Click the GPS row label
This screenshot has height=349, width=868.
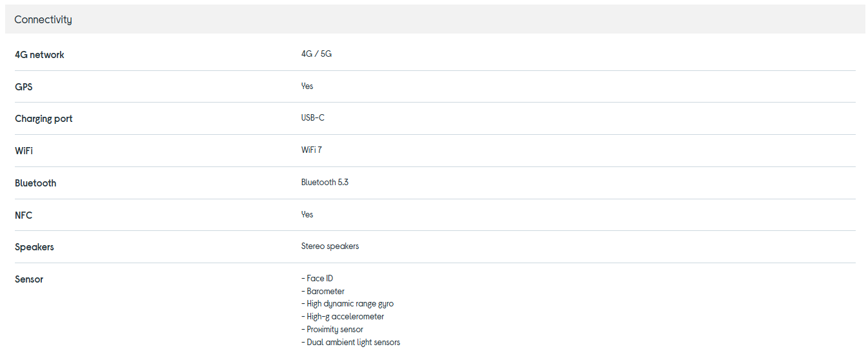[x=24, y=86]
